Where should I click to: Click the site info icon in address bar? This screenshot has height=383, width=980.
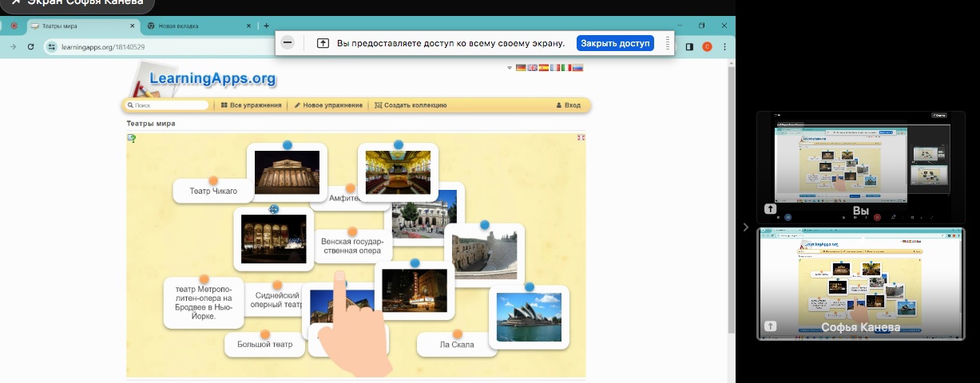click(x=51, y=47)
